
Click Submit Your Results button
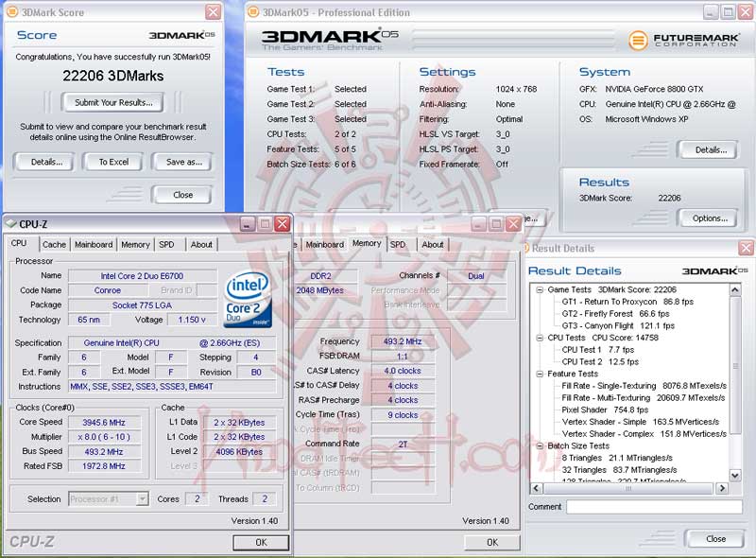click(x=113, y=102)
